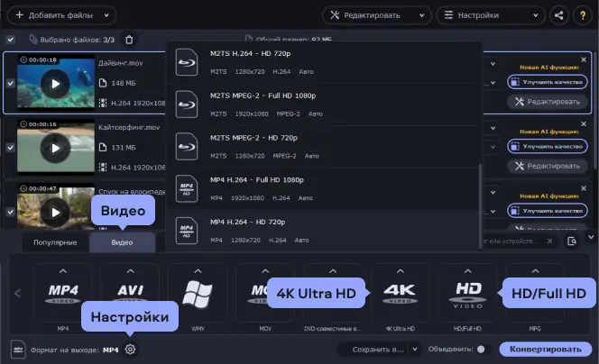Click MP4 H.264 HD 720p preset icon
This screenshot has width=599, height=364.
187,231
